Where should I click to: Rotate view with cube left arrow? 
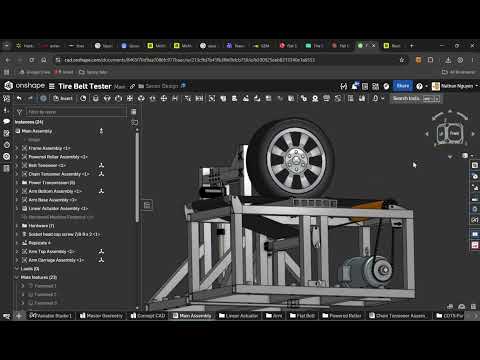tap(427, 134)
